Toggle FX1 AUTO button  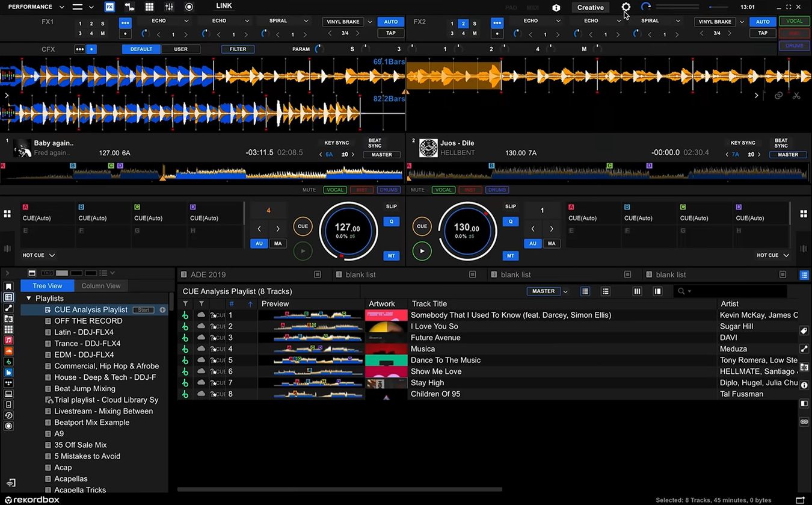(x=391, y=22)
